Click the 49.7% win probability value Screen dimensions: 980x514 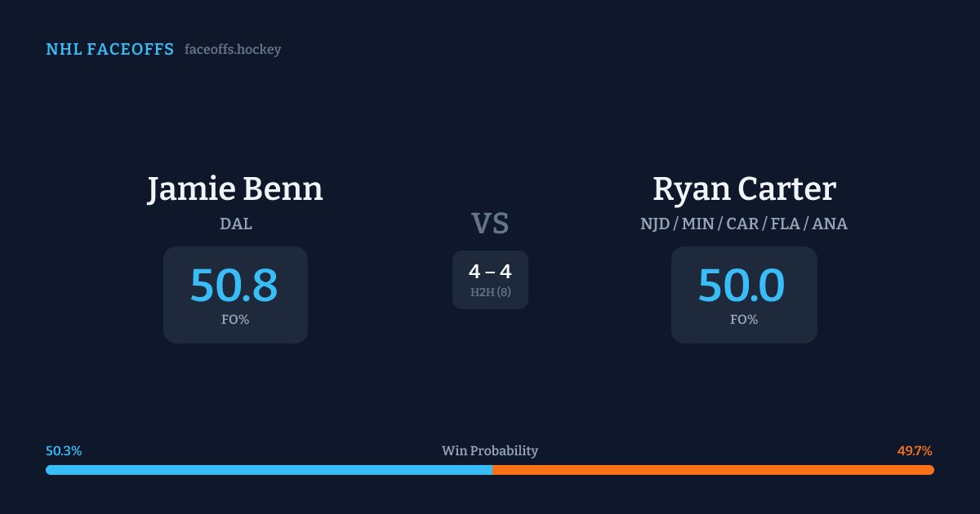915,451
